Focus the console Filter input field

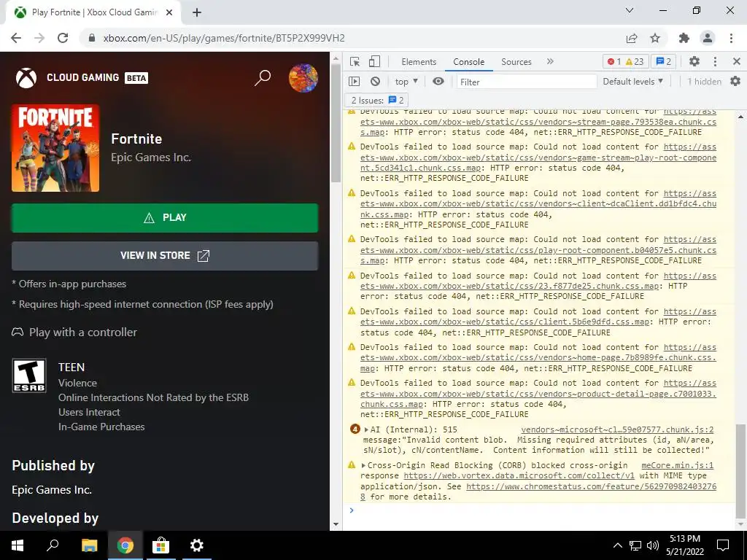click(x=527, y=82)
